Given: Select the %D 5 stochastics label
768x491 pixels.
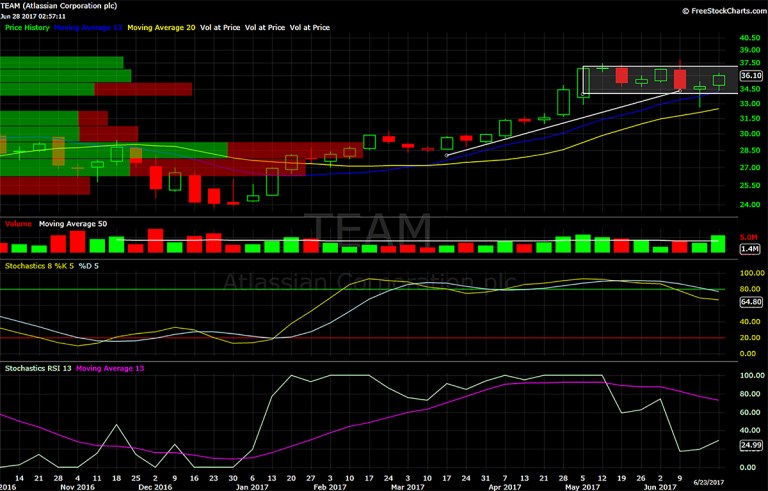Looking at the screenshot, I should pyautogui.click(x=89, y=266).
